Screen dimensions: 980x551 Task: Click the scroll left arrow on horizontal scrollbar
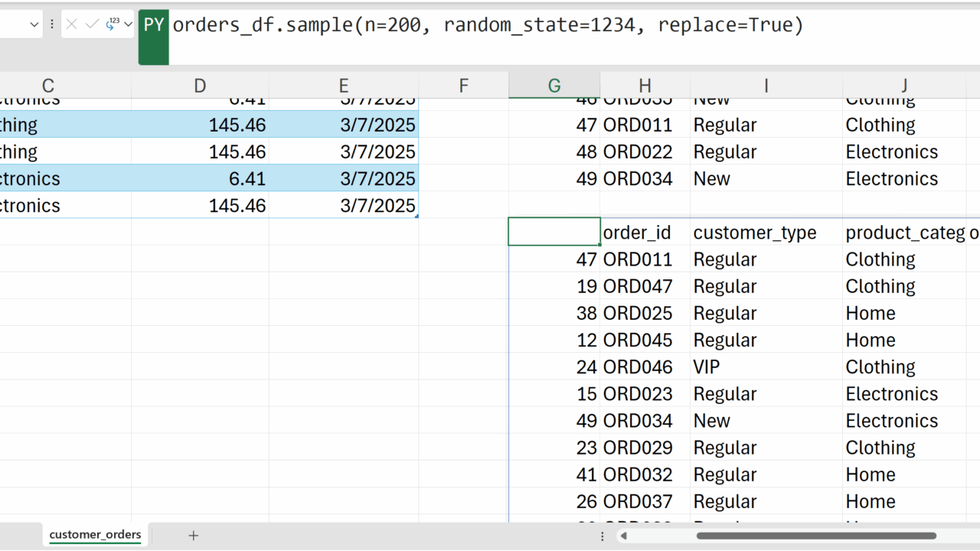coord(623,536)
